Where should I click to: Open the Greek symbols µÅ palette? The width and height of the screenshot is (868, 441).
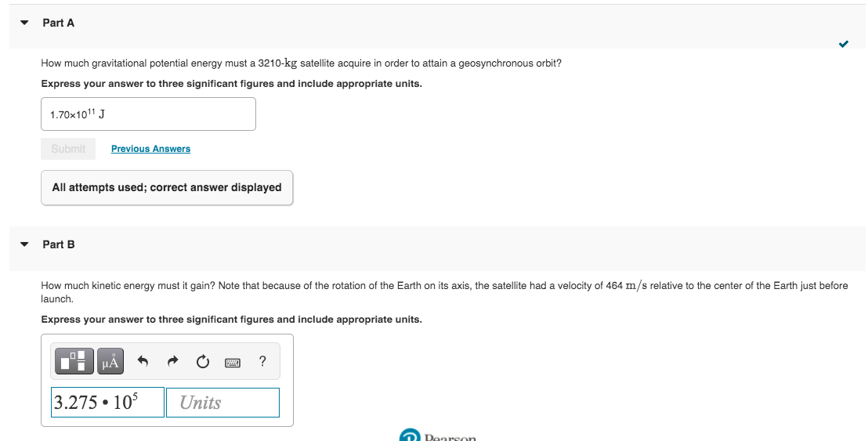(x=110, y=361)
